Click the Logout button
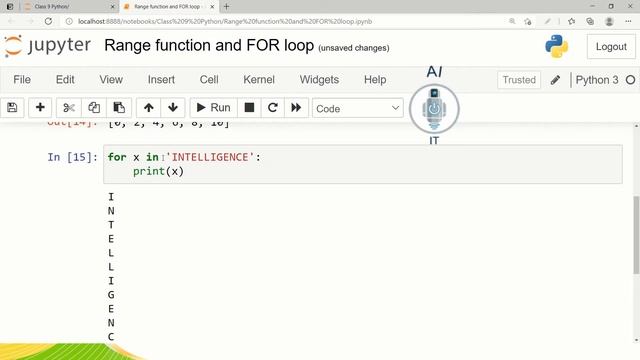The width and height of the screenshot is (640, 360). (x=611, y=47)
